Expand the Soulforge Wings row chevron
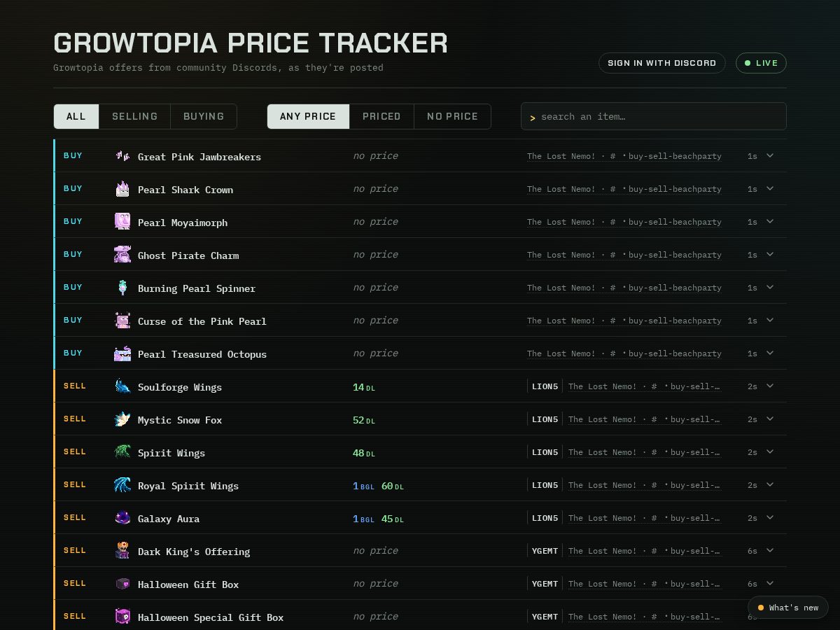Viewport: 840px width, 630px height. click(770, 386)
